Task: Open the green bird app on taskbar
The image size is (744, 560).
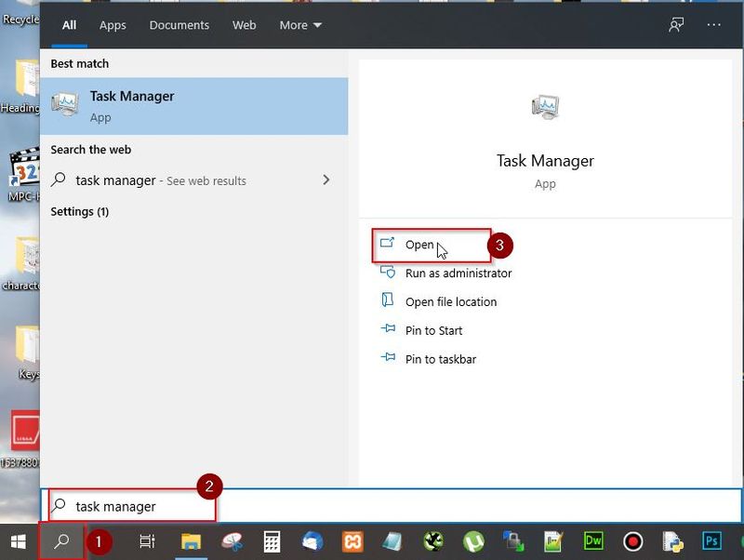Action: click(x=433, y=541)
